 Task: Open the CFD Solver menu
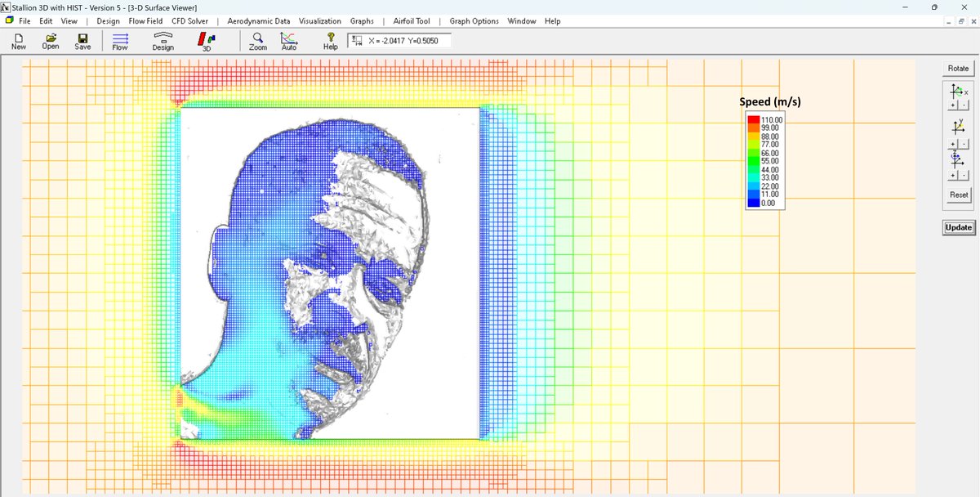click(188, 20)
